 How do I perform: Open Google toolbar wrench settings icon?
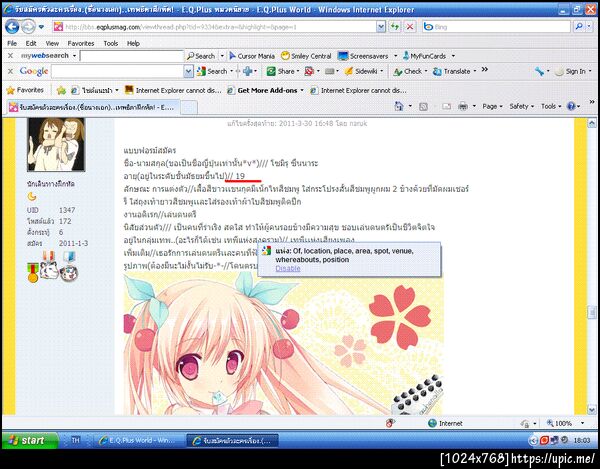(x=540, y=71)
